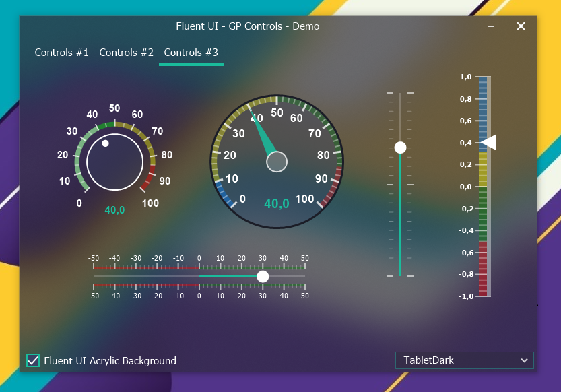Click the "90" label inside the needle gauge
This screenshot has height=392, width=561.
[x=321, y=179]
